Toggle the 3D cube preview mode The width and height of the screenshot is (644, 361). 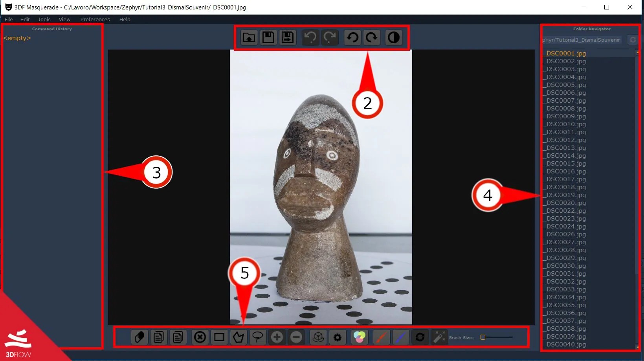(x=318, y=337)
